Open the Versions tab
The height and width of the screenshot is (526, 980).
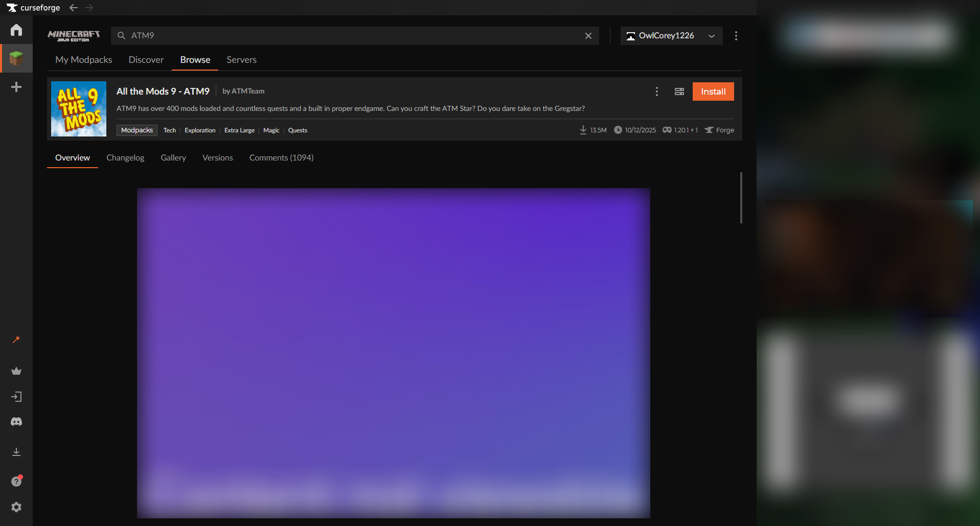[x=218, y=157]
